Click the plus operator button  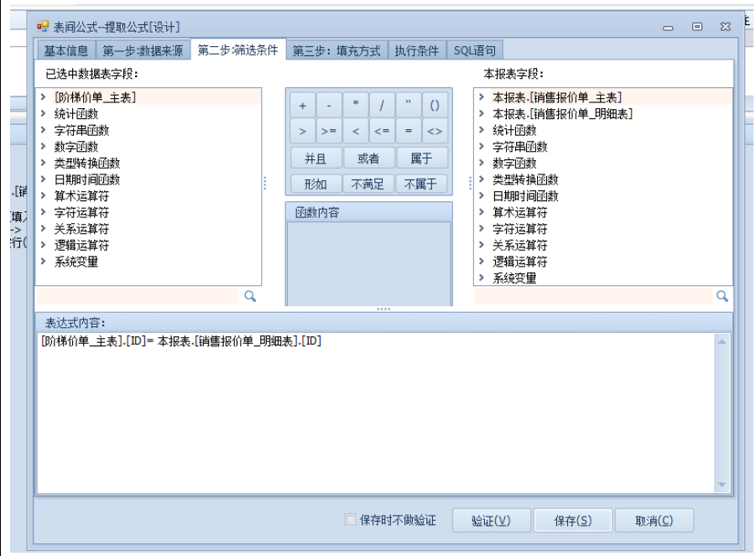tap(303, 107)
